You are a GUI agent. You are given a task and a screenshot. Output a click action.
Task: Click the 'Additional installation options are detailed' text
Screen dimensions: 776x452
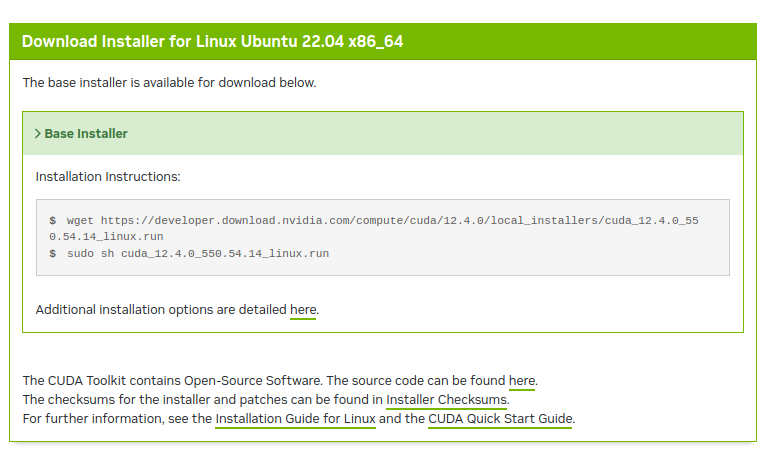click(x=161, y=310)
